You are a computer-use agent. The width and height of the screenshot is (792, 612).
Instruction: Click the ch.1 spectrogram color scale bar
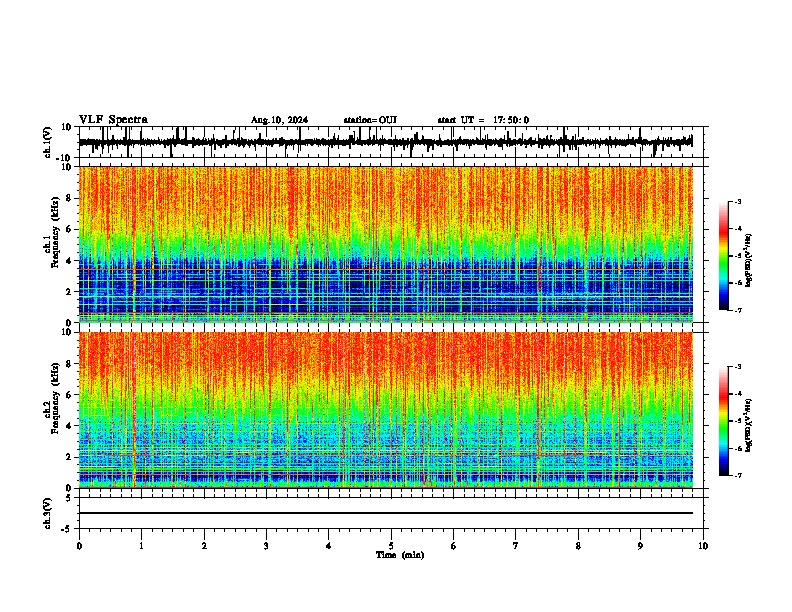724,256
